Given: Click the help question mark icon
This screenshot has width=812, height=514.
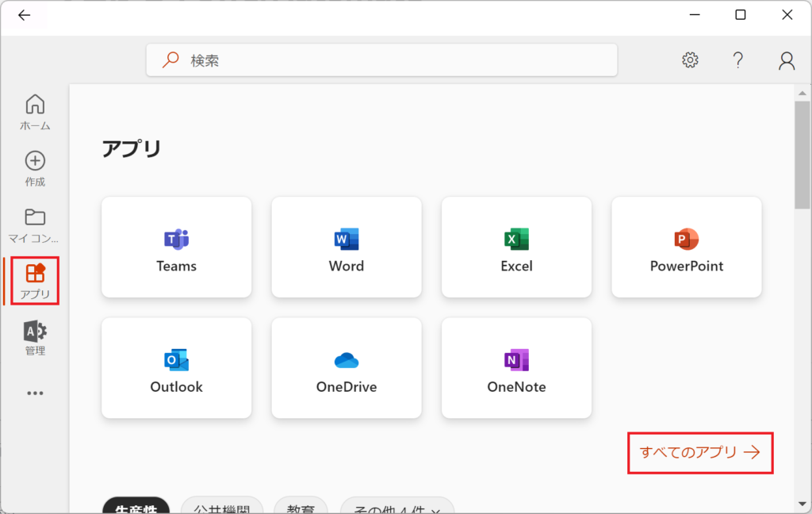Looking at the screenshot, I should click(737, 60).
